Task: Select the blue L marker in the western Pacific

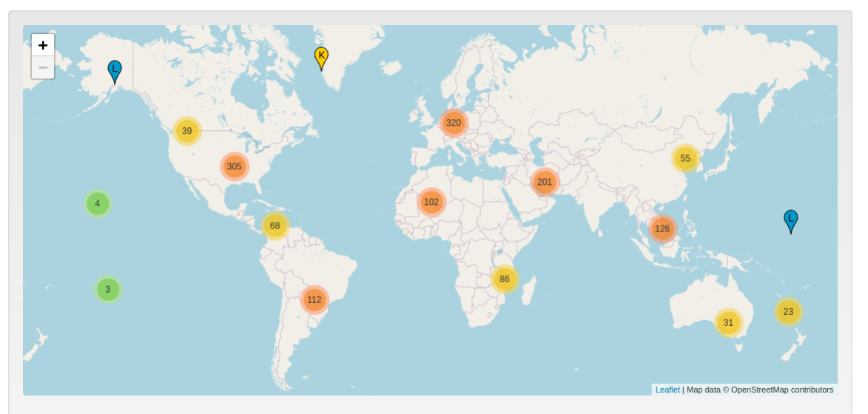Action: pos(791,220)
